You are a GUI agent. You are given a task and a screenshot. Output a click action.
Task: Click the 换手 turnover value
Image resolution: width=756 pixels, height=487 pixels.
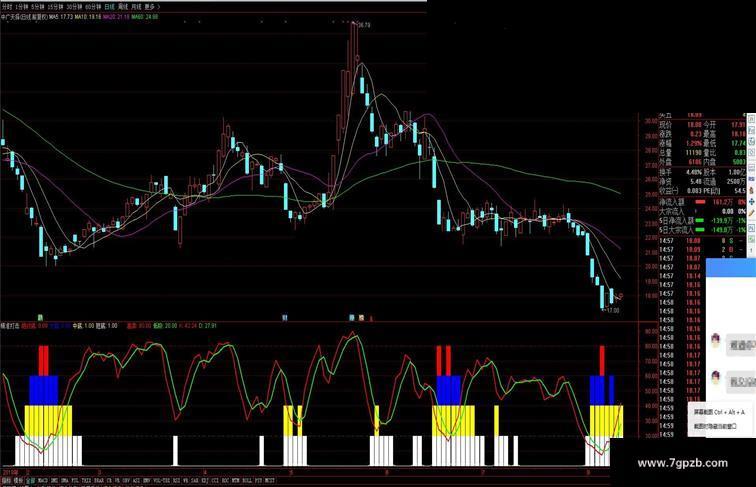694,172
